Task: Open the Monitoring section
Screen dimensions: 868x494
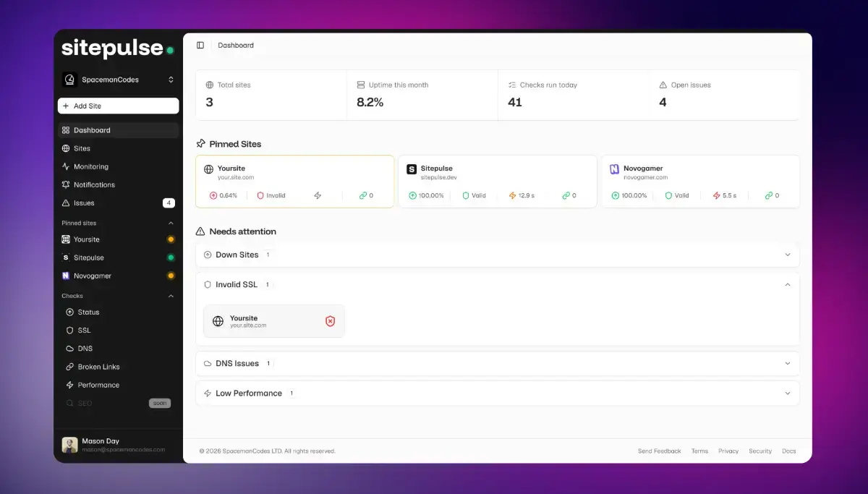Action: point(119,166)
